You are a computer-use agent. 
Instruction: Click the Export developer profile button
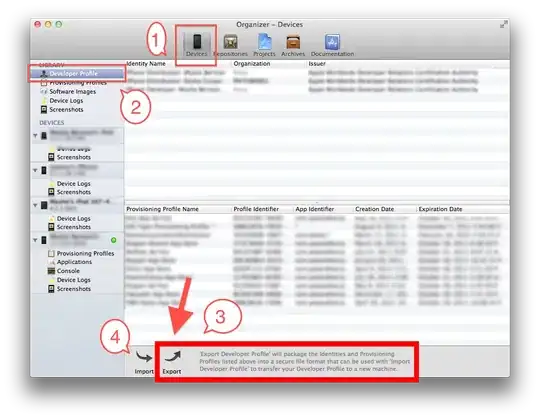click(172, 362)
